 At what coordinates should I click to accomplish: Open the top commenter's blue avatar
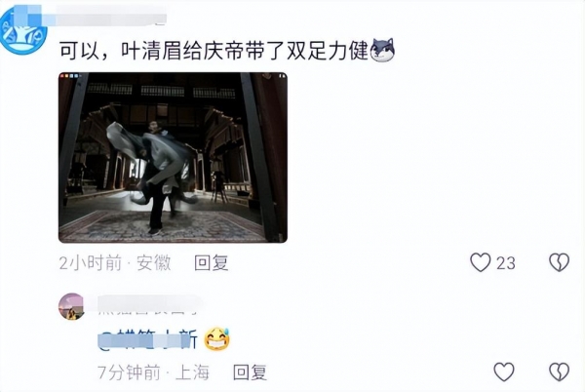(x=23, y=30)
